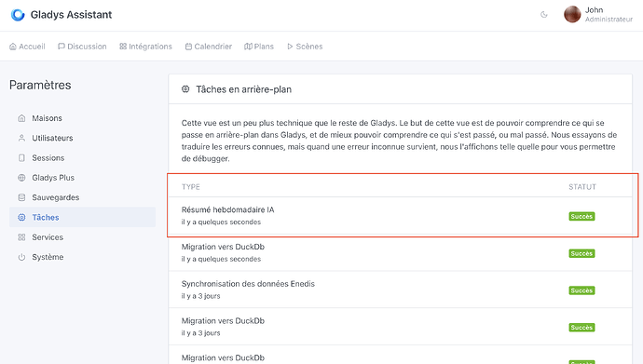Click John Administrateur user name

pyautogui.click(x=609, y=14)
